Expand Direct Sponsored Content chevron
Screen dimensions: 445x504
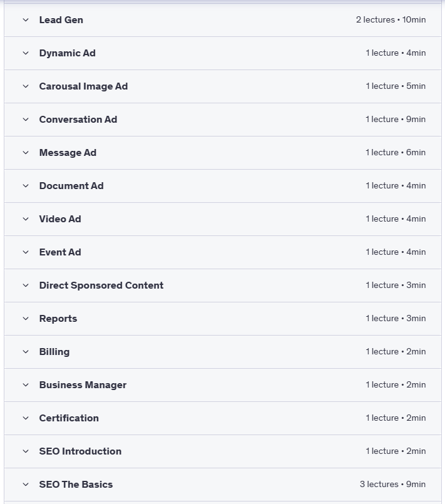[26, 285]
